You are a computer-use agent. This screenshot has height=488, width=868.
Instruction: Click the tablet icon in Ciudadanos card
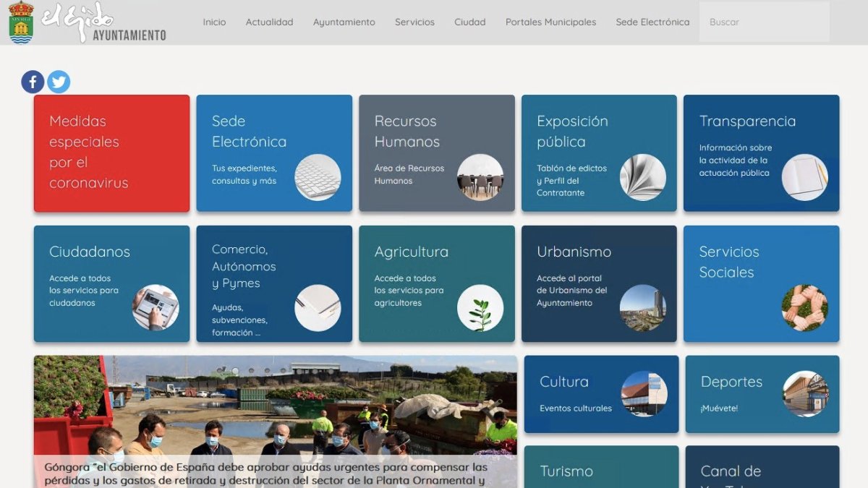click(x=156, y=308)
